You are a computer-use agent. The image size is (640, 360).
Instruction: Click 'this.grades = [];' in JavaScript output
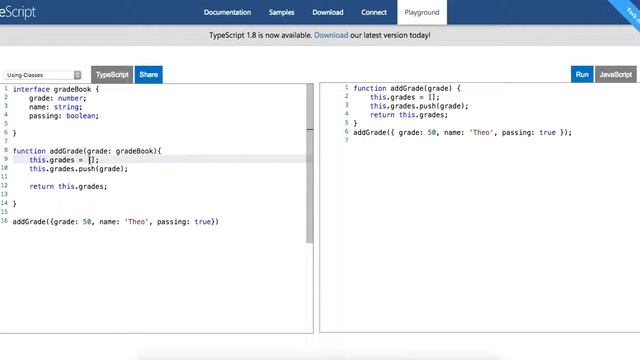click(x=404, y=97)
